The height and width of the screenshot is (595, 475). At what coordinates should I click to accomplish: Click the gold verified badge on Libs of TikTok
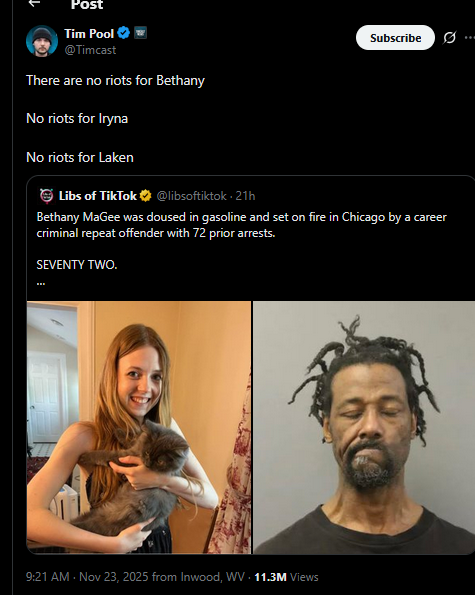[x=146, y=196]
